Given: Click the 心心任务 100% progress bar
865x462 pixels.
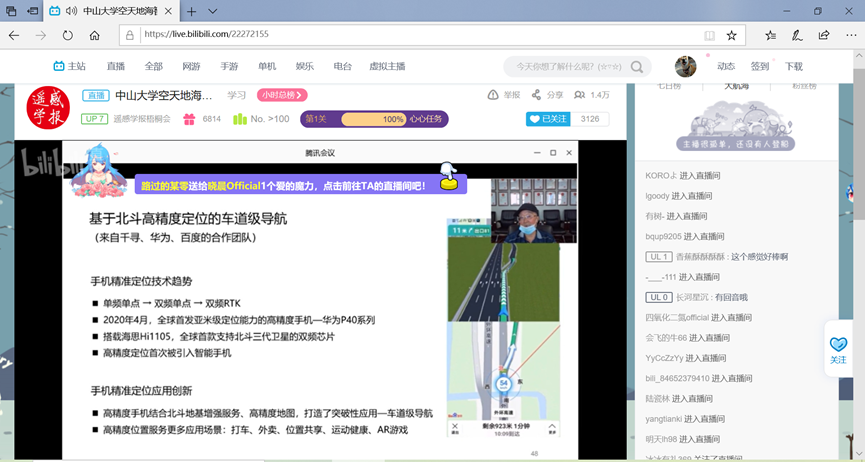Looking at the screenshot, I should click(x=374, y=119).
